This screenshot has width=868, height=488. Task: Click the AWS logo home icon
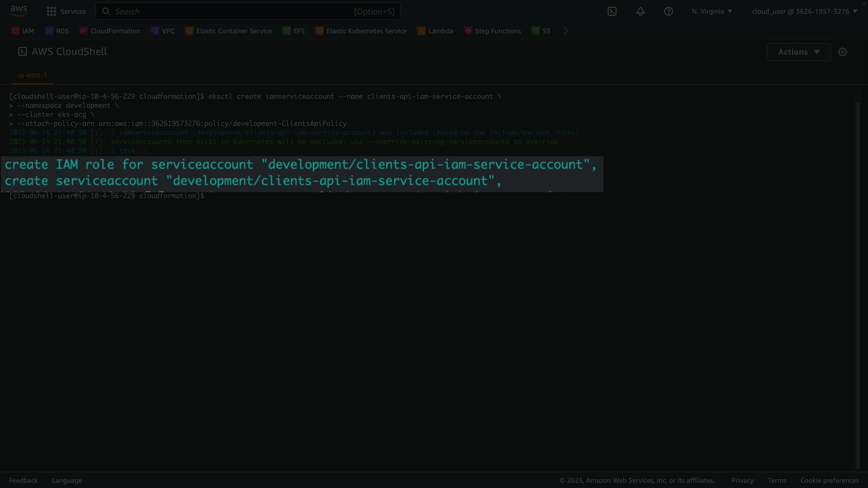click(19, 11)
